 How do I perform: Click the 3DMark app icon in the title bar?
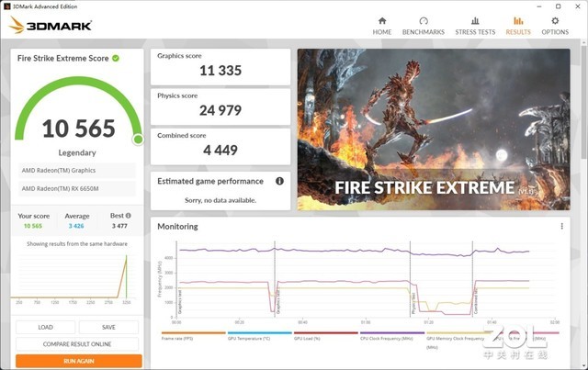(x=6, y=6)
